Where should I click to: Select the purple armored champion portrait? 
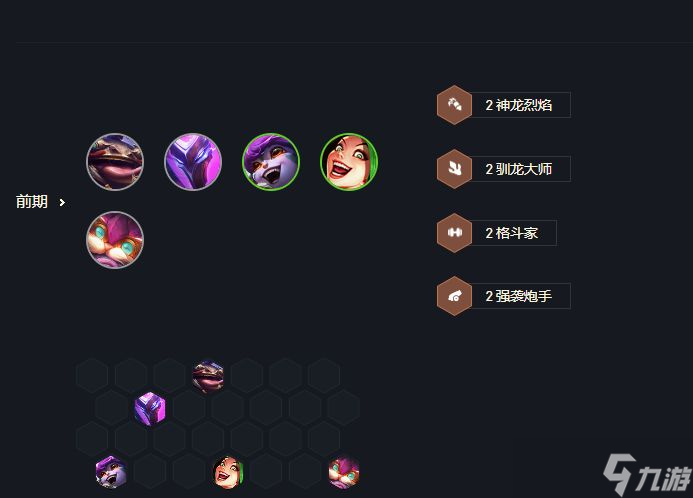pos(193,162)
